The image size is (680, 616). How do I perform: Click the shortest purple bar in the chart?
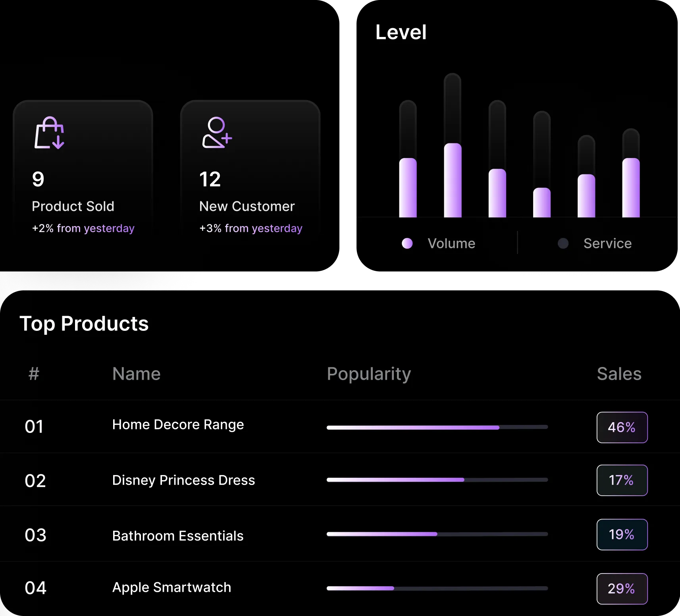pos(541,203)
